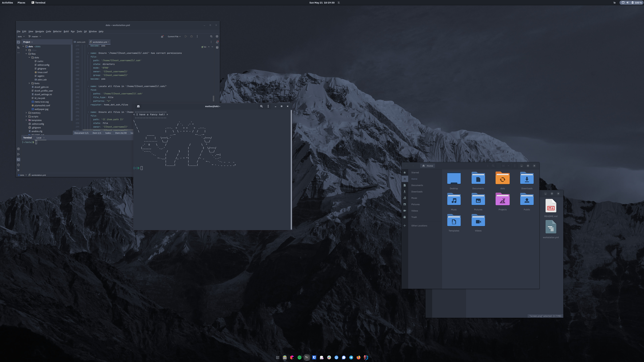
Task: Open IDE notifications bell icon
Action: click(217, 42)
